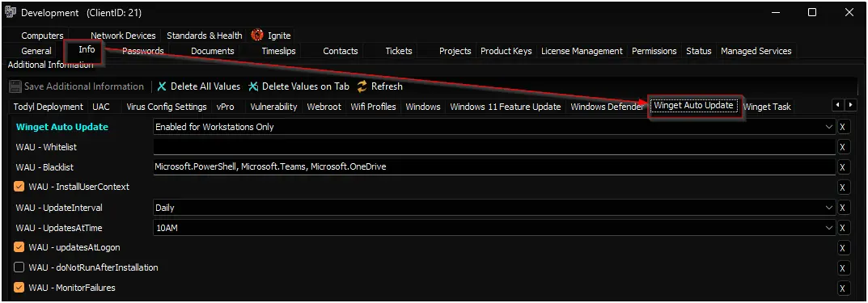868x303 pixels.
Task: Clear Winget Auto Update value with X
Action: pos(842,127)
